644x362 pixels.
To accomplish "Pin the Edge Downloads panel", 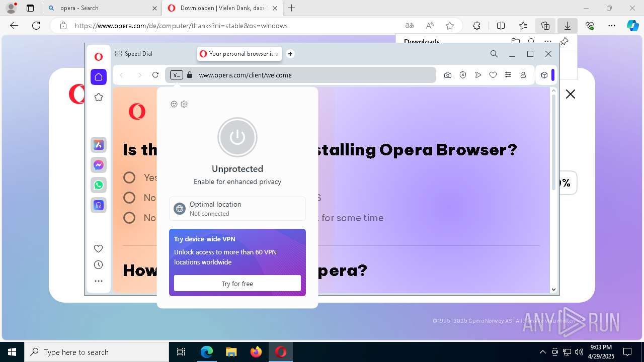I will [565, 41].
